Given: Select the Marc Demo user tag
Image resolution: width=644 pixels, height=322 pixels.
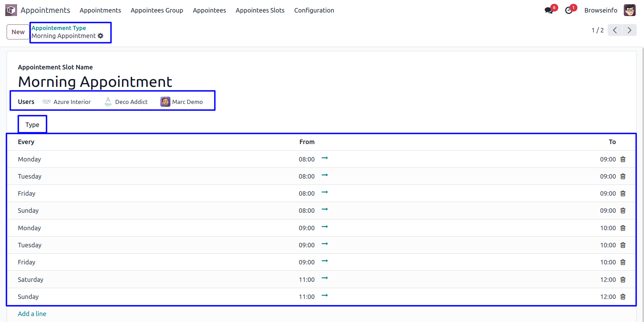Looking at the screenshot, I should 182,102.
